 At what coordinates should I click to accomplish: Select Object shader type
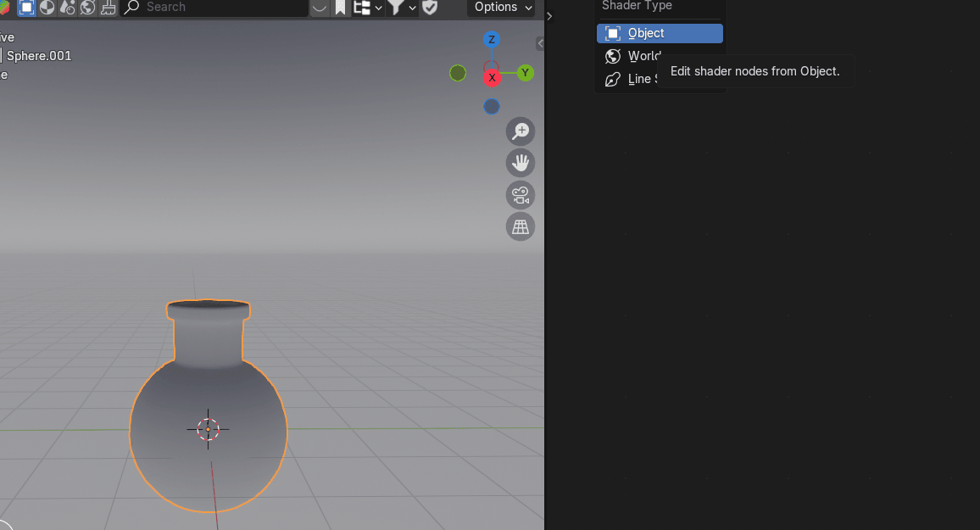pos(660,33)
